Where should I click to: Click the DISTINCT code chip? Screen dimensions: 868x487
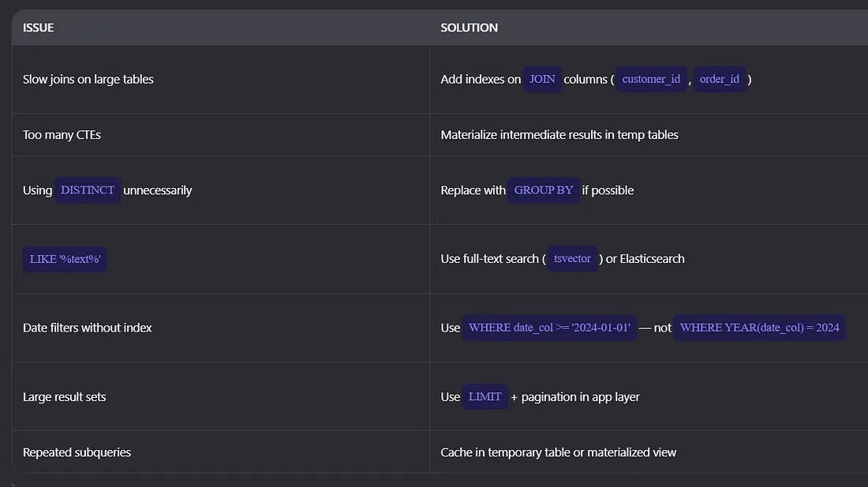88,190
